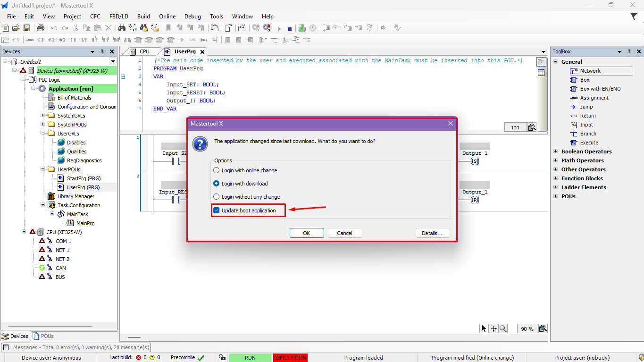Confirm the dialog with OK
This screenshot has width=644, height=362.
307,233
